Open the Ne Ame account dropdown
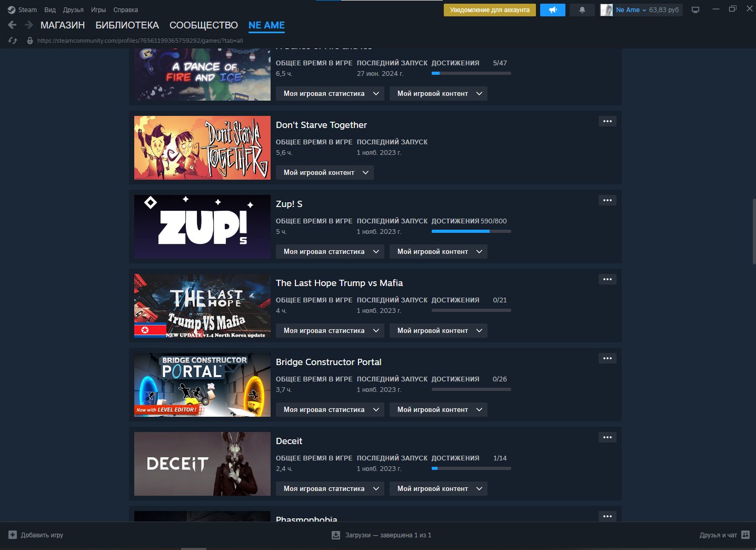The width and height of the screenshot is (756, 550). (630, 10)
